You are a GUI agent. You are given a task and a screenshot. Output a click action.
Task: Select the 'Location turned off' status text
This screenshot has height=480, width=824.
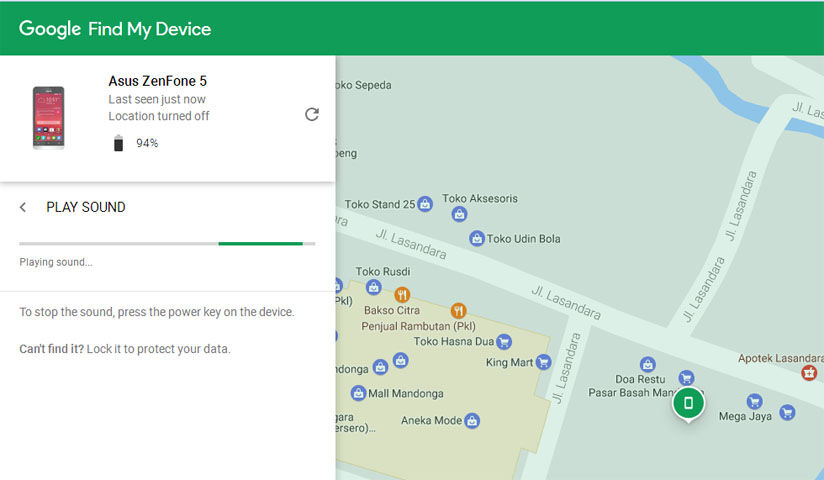(x=159, y=116)
